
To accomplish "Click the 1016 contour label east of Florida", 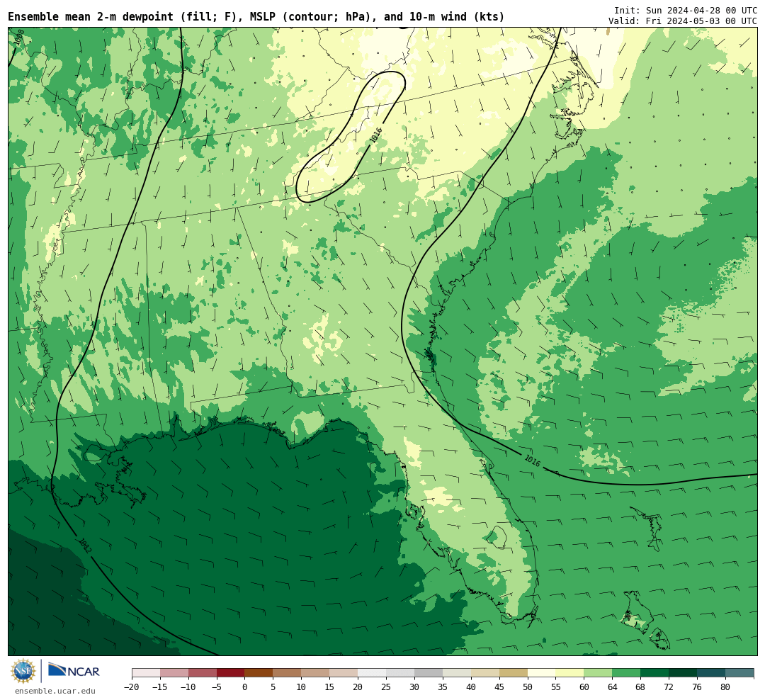I will tap(532, 461).
